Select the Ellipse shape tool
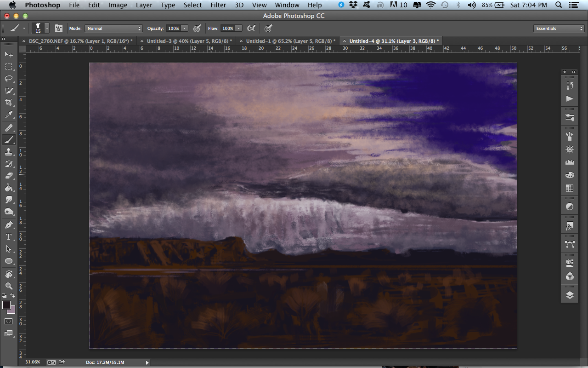The width and height of the screenshot is (588, 368). coord(9,261)
